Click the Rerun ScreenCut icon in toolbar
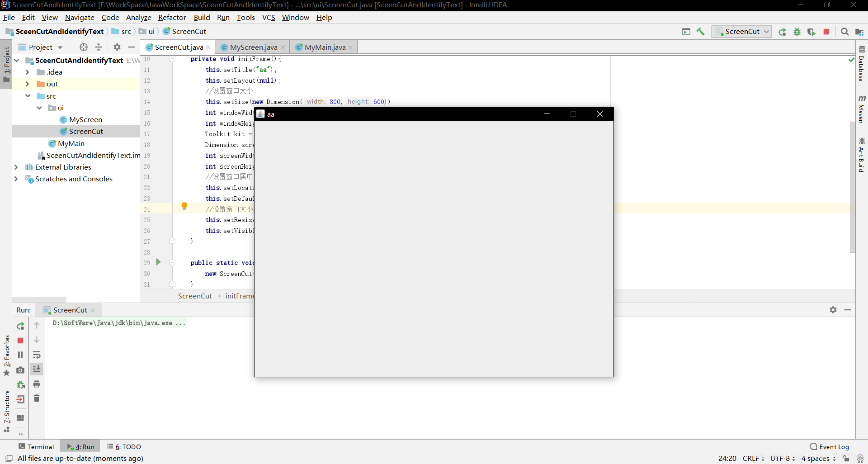Screen dimensions: 868x464 pyautogui.click(x=783, y=32)
